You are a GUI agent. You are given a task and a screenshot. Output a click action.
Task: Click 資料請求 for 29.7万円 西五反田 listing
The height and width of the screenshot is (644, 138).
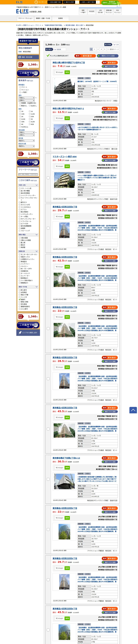click(110, 207)
